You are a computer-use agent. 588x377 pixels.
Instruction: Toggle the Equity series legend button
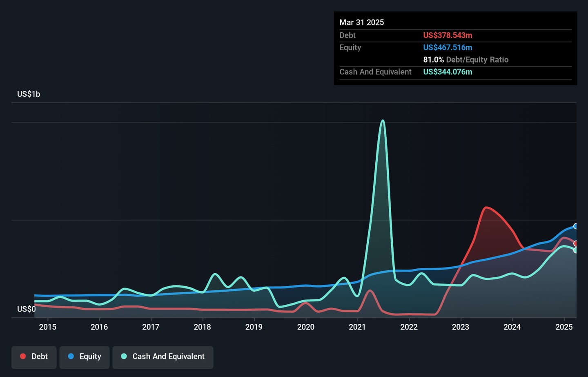pyautogui.click(x=85, y=357)
